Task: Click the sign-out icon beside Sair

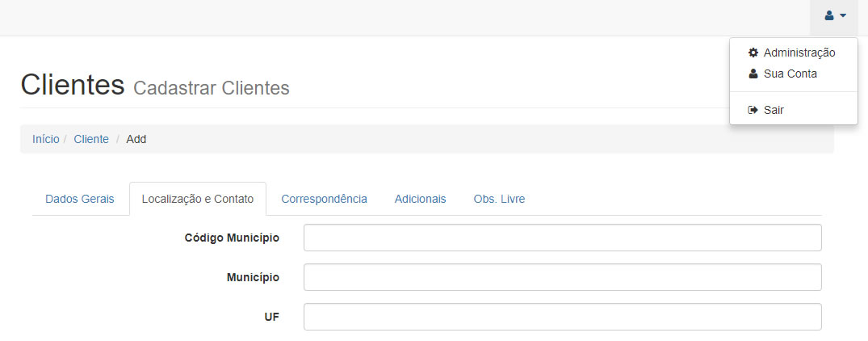Action: [x=753, y=110]
